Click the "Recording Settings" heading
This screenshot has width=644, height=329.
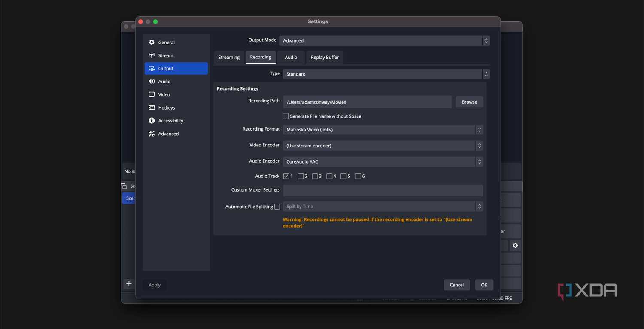[237, 88]
